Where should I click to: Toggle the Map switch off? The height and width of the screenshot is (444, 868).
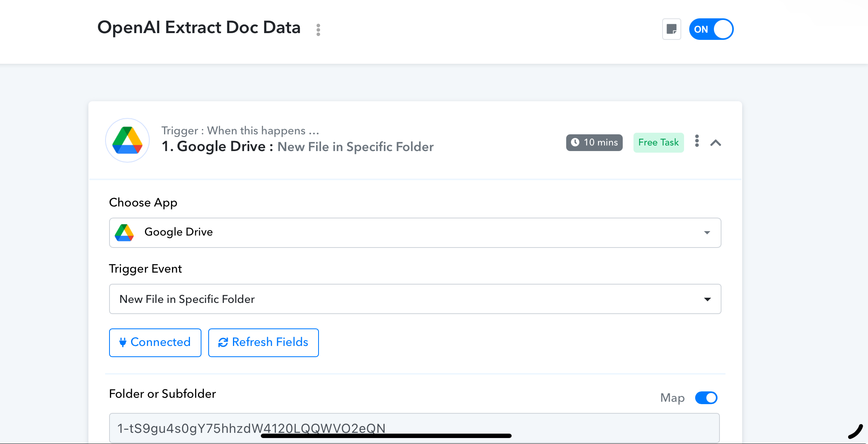pyautogui.click(x=706, y=398)
